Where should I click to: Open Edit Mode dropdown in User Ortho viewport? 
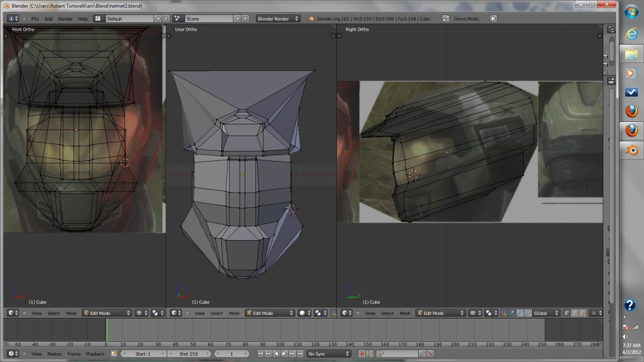tap(270, 313)
